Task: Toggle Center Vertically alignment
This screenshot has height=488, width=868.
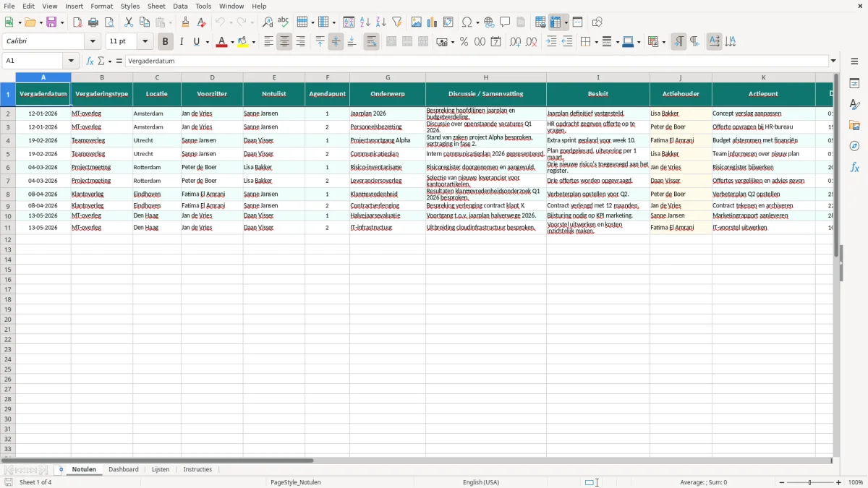Action: tap(336, 42)
